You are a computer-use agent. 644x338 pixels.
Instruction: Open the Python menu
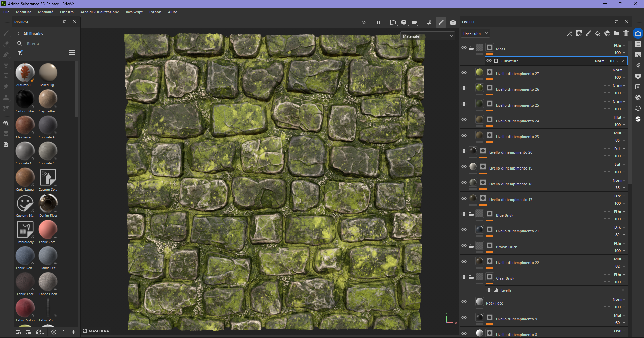pos(155,12)
